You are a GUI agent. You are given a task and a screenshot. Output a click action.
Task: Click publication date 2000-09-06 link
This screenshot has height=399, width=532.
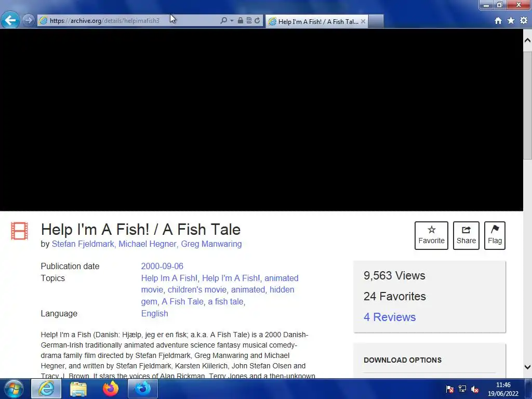click(162, 267)
